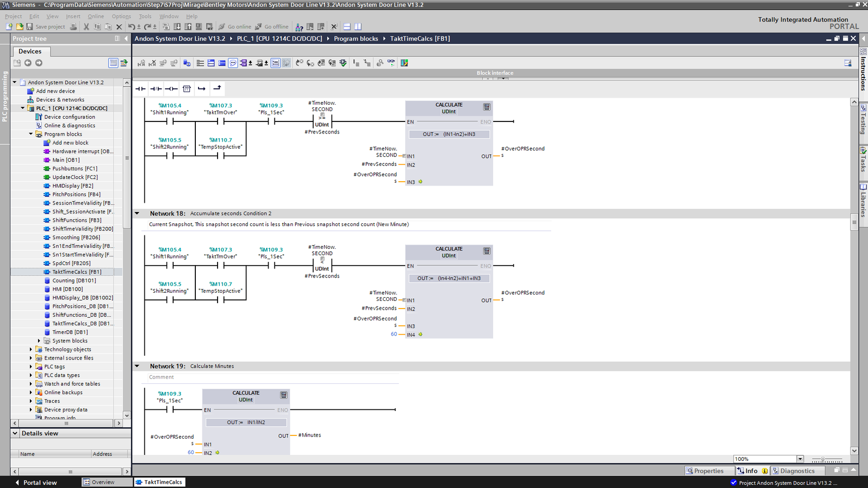This screenshot has width=868, height=488.
Task: Open the Edit menu
Action: point(34,16)
